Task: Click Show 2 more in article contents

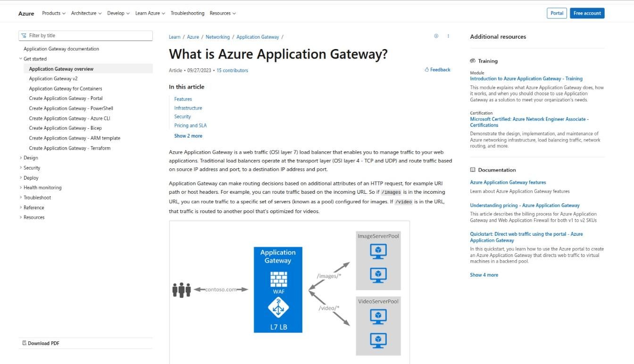Action: [x=188, y=136]
